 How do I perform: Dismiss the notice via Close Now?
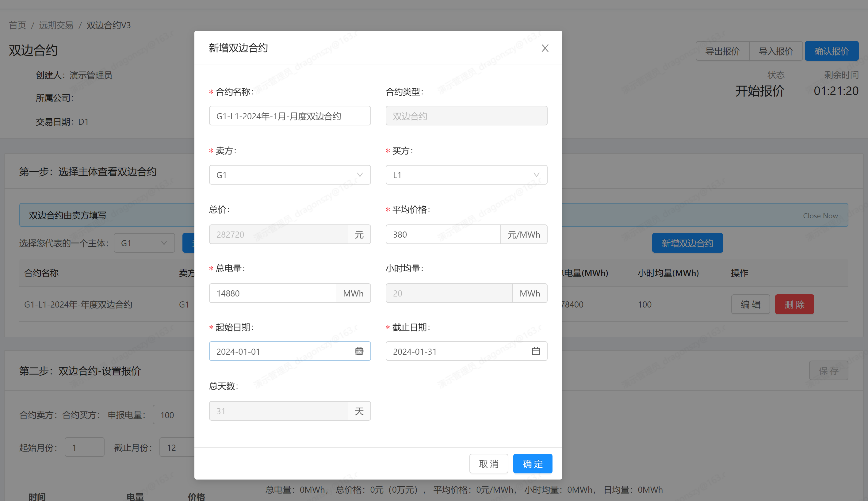[x=820, y=216]
